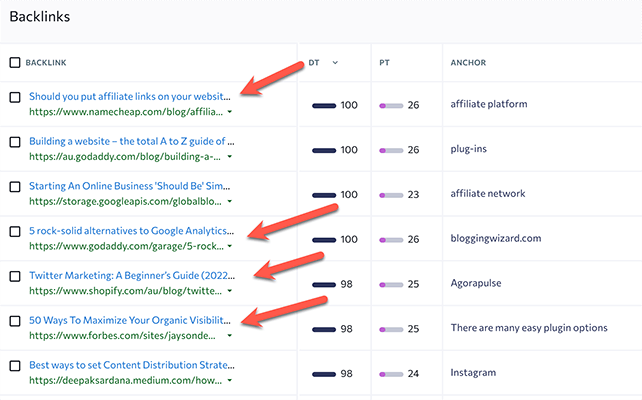The image size is (642, 400).
Task: Click the PT column header
Action: pyautogui.click(x=384, y=62)
